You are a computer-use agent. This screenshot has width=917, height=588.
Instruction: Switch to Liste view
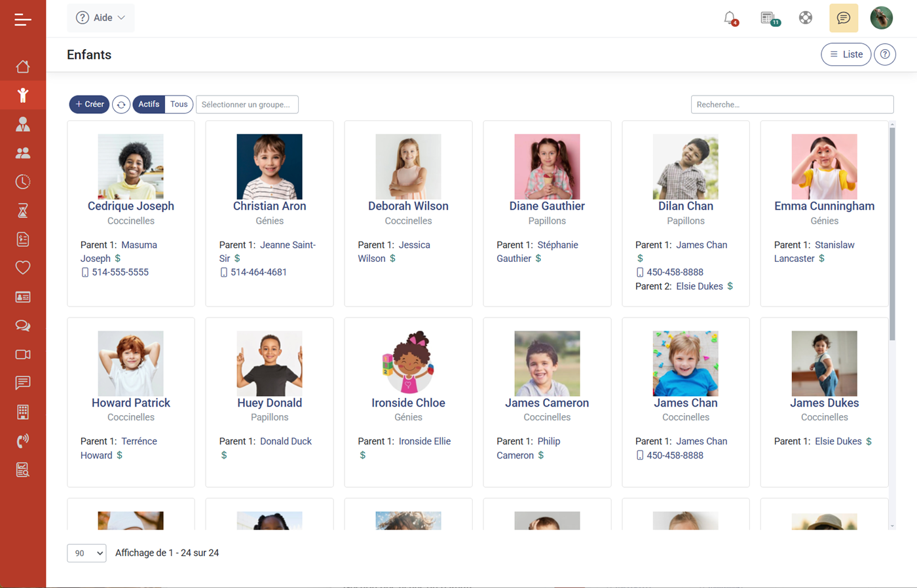point(846,54)
